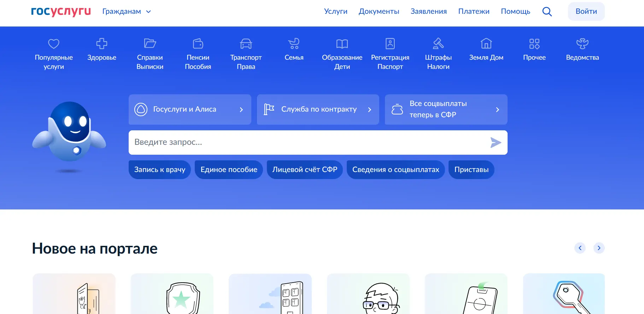Image resolution: width=644 pixels, height=314 pixels.
Task: Click next arrow in Новое на портале
Action: pos(599,248)
